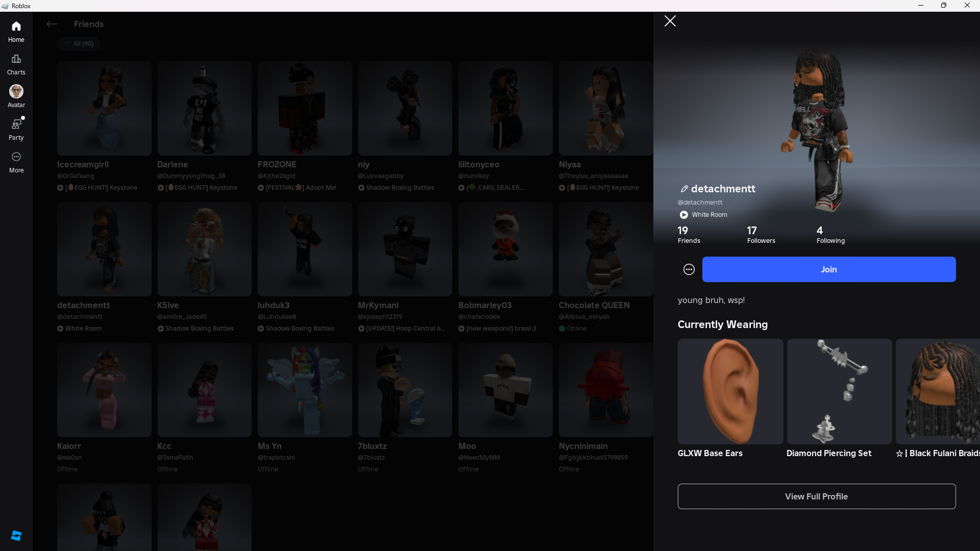
Task: Open the Black Fulani Braids item
Action: (938, 391)
